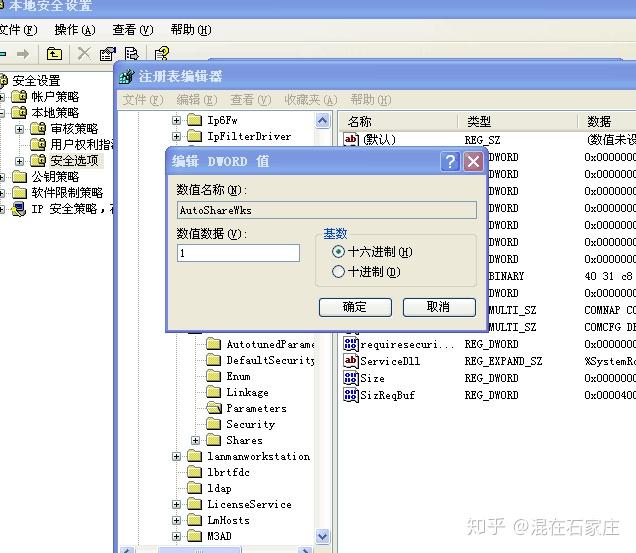The width and height of the screenshot is (636, 553).
Task: Click the AutoShareWks name field
Action: tap(327, 210)
